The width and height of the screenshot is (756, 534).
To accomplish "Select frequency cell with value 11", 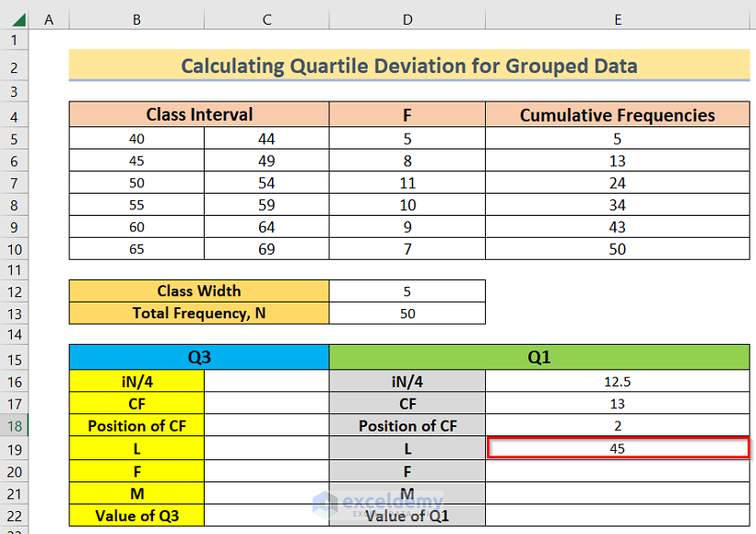I will 408,183.
